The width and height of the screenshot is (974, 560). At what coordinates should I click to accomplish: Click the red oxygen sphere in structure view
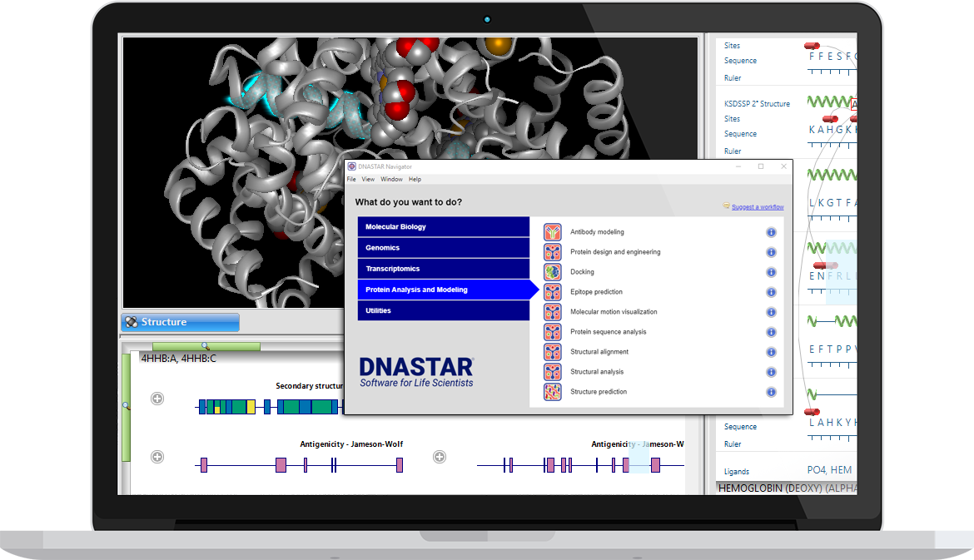397,109
